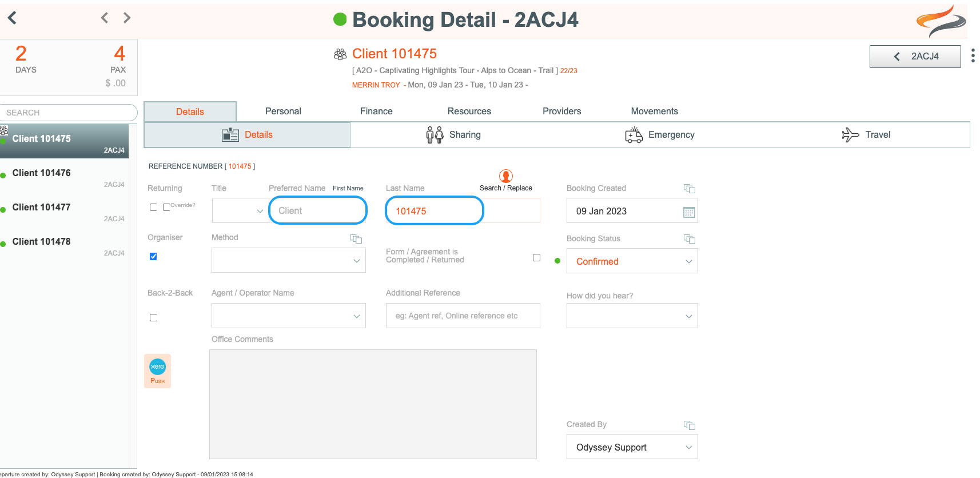Click the Booking Created date field
This screenshot has width=980, height=478.
632,210
